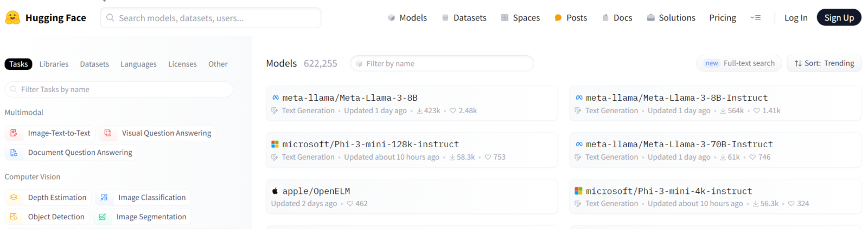Open meta-llama/Meta-Llama-3-8B model link
Image resolution: width=868 pixels, height=229 pixels.
(x=350, y=98)
